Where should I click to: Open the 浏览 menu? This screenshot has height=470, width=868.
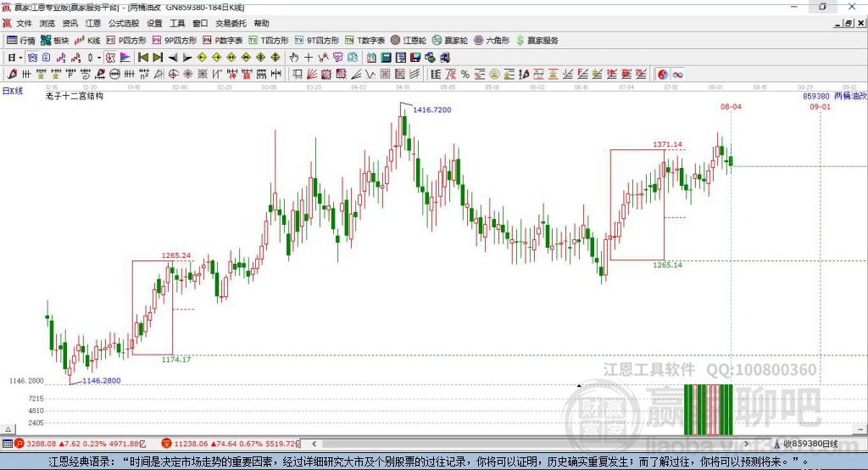point(47,23)
